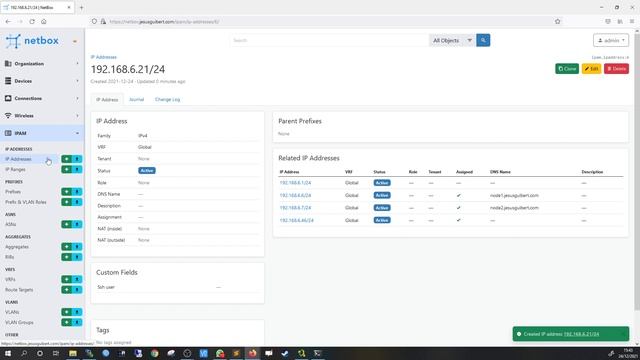Expand the Connections menu
This screenshot has height=360, width=640.
pos(42,98)
